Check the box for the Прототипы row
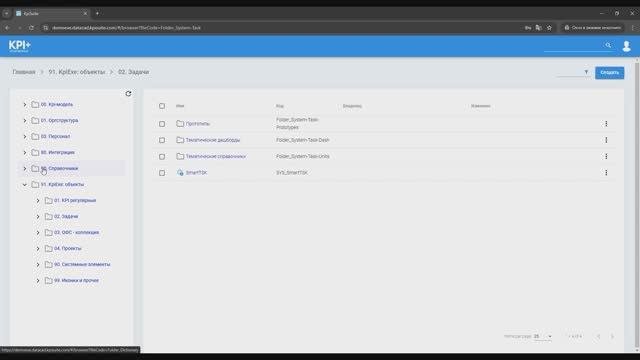640x360 pixels. tap(162, 124)
